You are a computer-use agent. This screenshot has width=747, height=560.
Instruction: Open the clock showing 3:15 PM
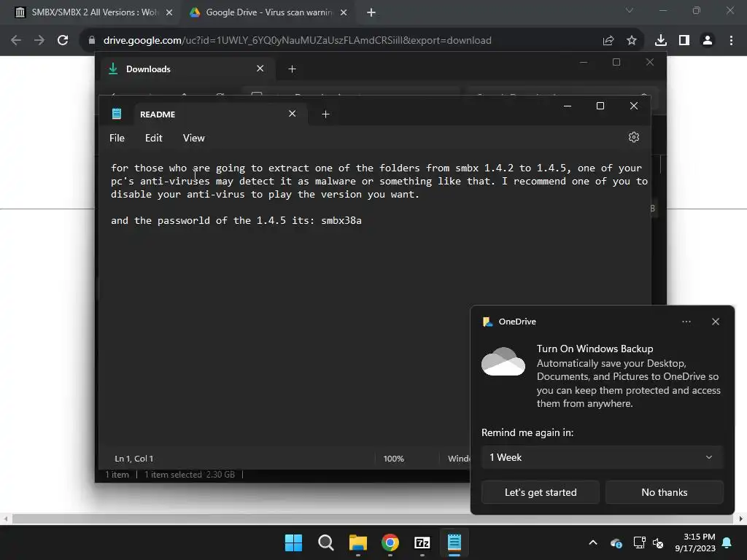[x=695, y=542]
